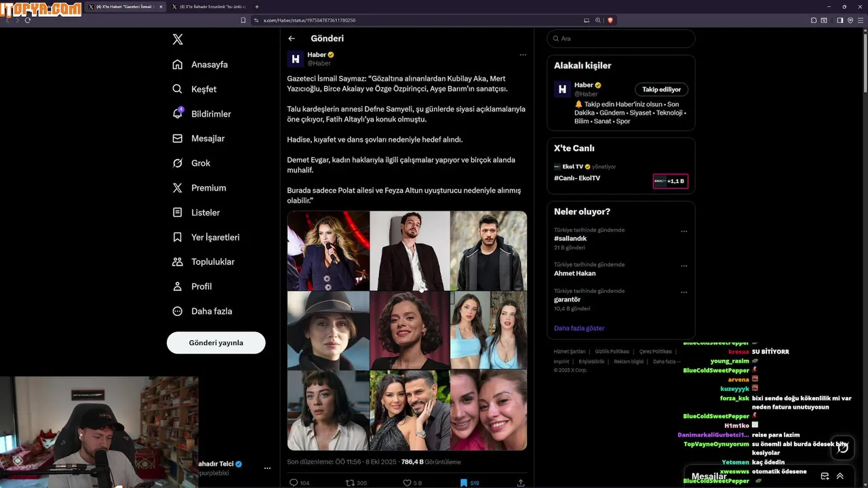
Task: Open options for Ahmet Hakan trend
Action: pos(684,266)
